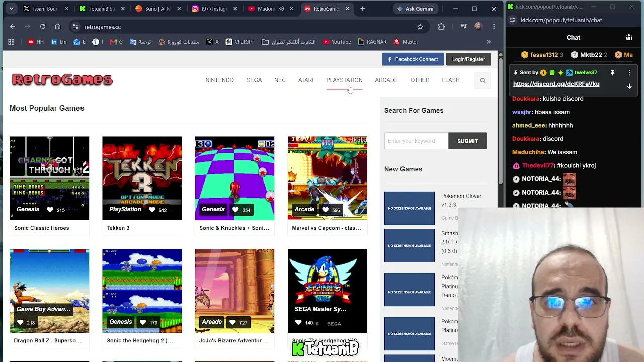Screen dimensions: 644x362
Task: Reload the retrogames.cc page
Action: pos(43,27)
